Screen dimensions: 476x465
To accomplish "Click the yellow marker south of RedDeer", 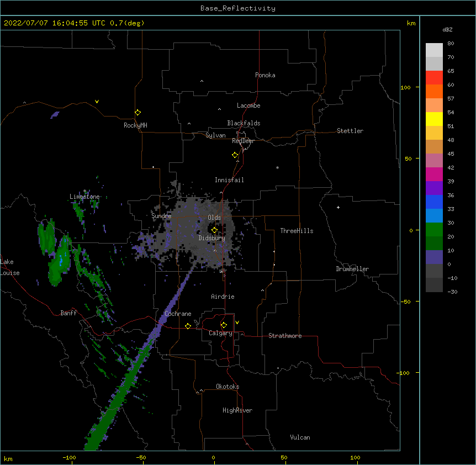I will coord(235,155).
